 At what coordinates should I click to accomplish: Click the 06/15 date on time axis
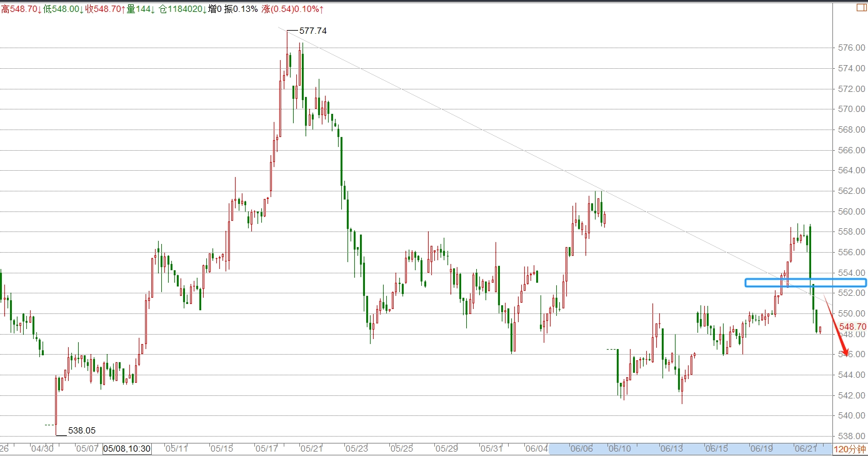click(x=716, y=449)
